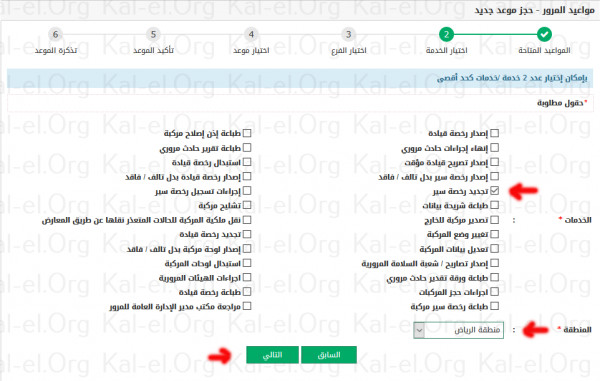Screen dimensions: 600x381
Task: Enable استبدال رخصة قيادة option
Action: click(x=247, y=162)
